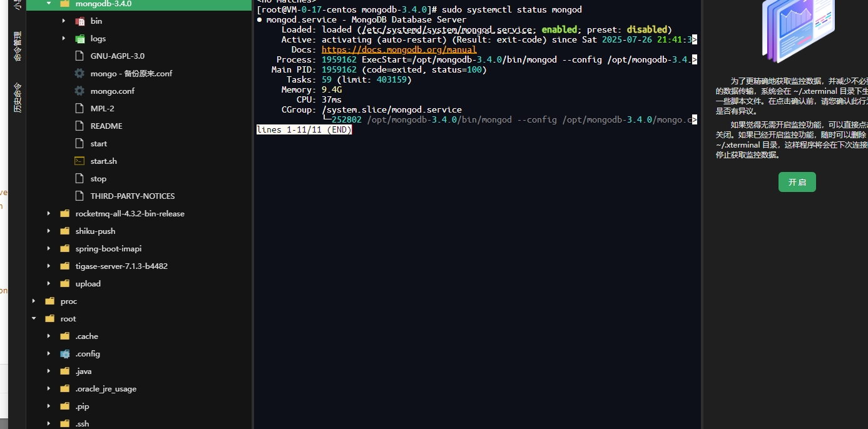Collapse the root directory tree
The image size is (868, 429).
pyautogui.click(x=34, y=318)
